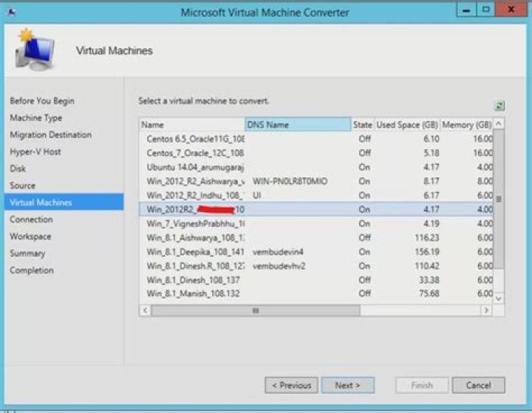Click the horizontal scrollbar right arrow
This screenshot has width=532, height=413.
pos(486,311)
